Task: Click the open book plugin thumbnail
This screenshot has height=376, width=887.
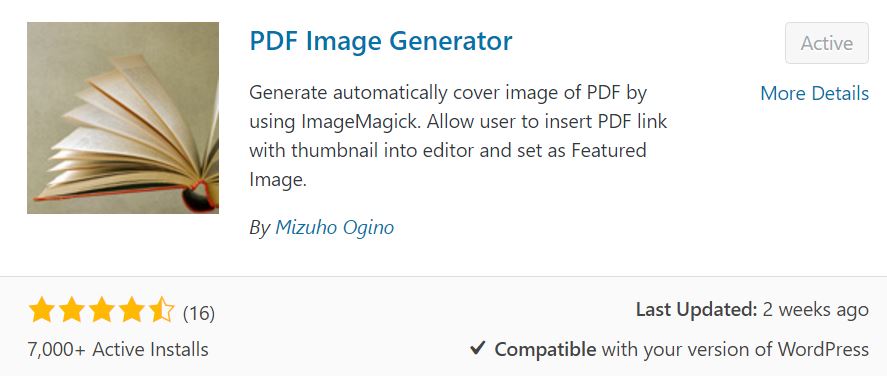Action: click(x=123, y=118)
